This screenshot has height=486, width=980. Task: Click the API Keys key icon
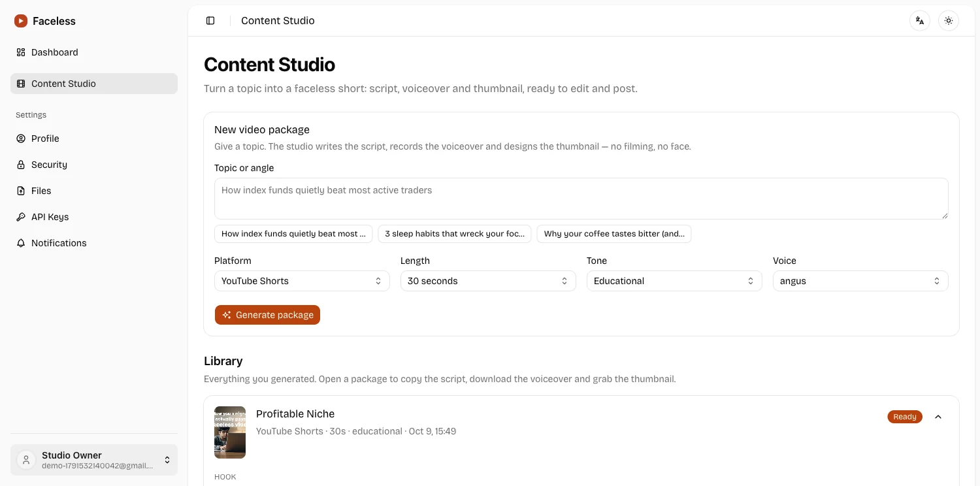pos(21,217)
